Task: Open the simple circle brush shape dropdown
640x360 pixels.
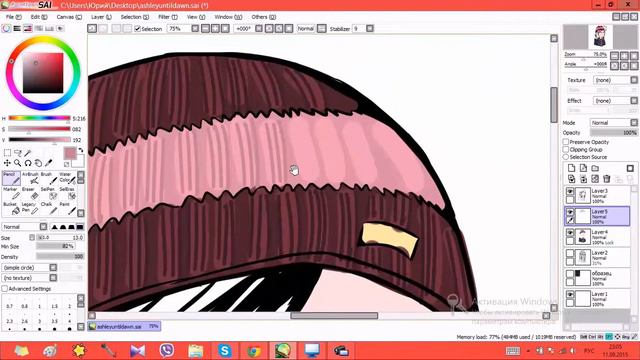Action: click(29, 267)
